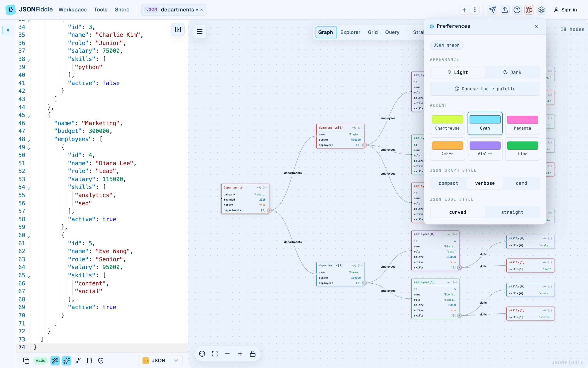Toggle the graph lock icon
The height and width of the screenshot is (368, 588).
(x=253, y=354)
